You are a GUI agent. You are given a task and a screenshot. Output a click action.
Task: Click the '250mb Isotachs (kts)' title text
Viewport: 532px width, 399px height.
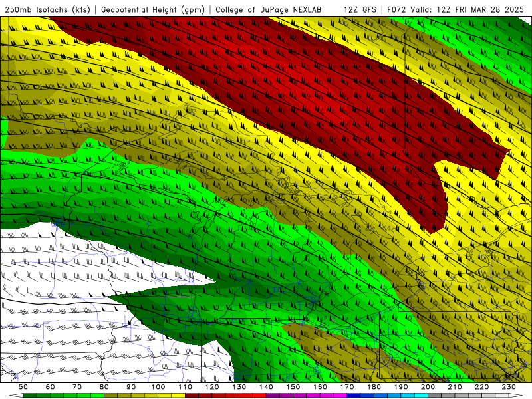[x=47, y=9]
